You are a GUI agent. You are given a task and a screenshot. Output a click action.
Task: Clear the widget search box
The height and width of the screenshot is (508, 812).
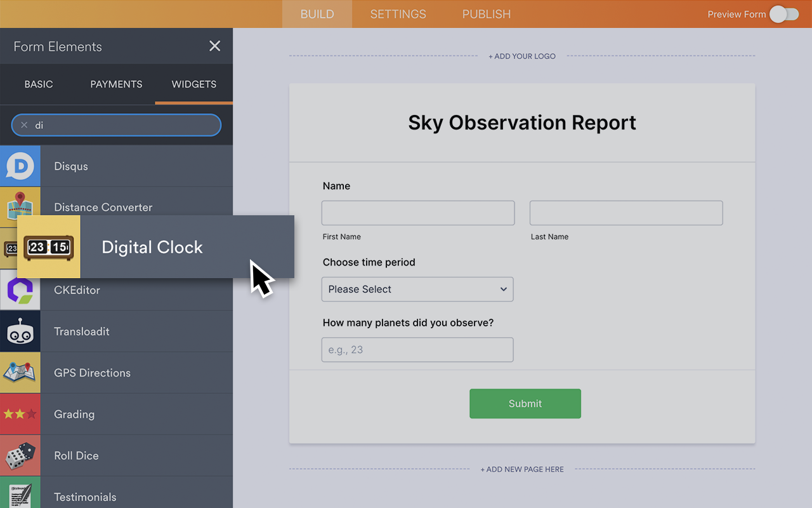point(24,125)
